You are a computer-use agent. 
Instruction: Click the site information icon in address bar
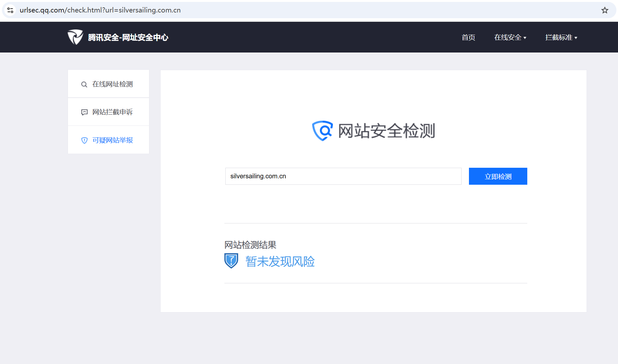coord(10,10)
